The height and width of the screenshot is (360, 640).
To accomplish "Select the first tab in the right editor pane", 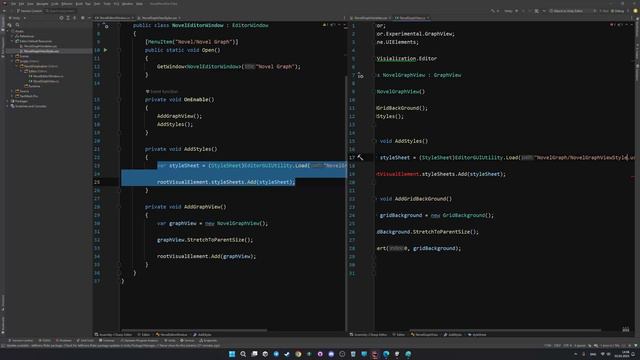I will (371, 18).
